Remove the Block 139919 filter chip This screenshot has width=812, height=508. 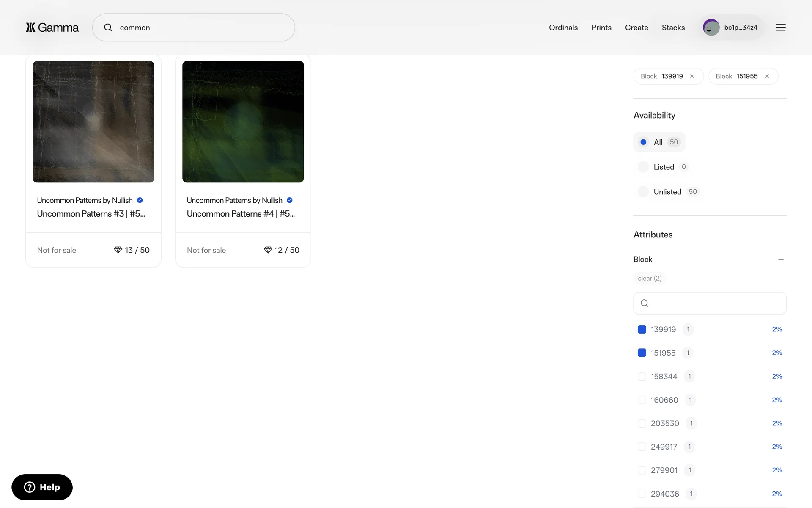pyautogui.click(x=692, y=76)
